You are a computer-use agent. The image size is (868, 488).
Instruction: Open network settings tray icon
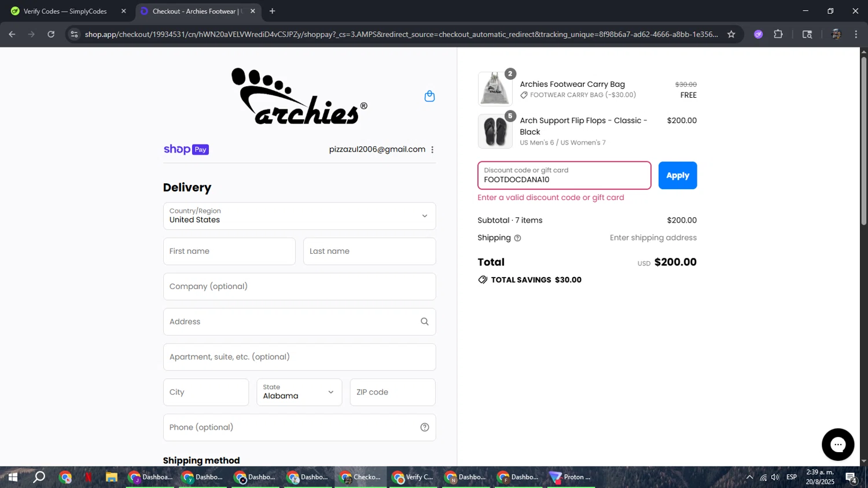(763, 477)
